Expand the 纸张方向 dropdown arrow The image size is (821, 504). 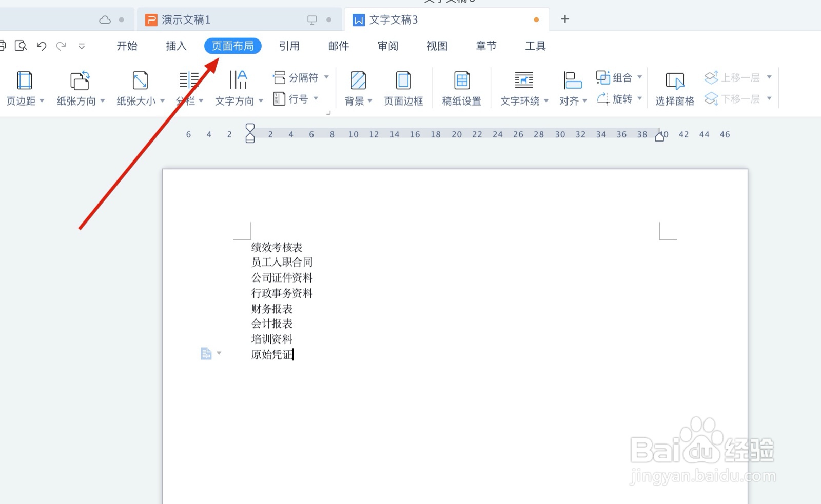(x=103, y=101)
